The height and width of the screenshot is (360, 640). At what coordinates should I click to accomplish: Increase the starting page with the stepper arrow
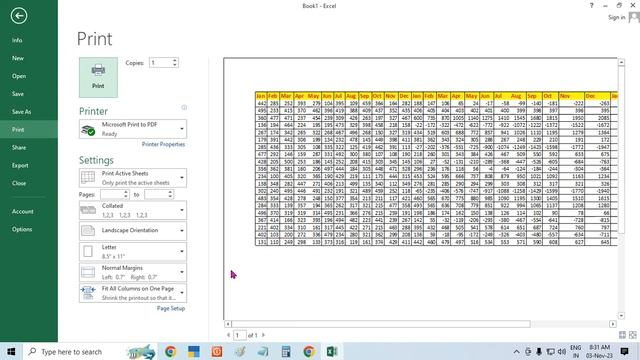(126, 192)
